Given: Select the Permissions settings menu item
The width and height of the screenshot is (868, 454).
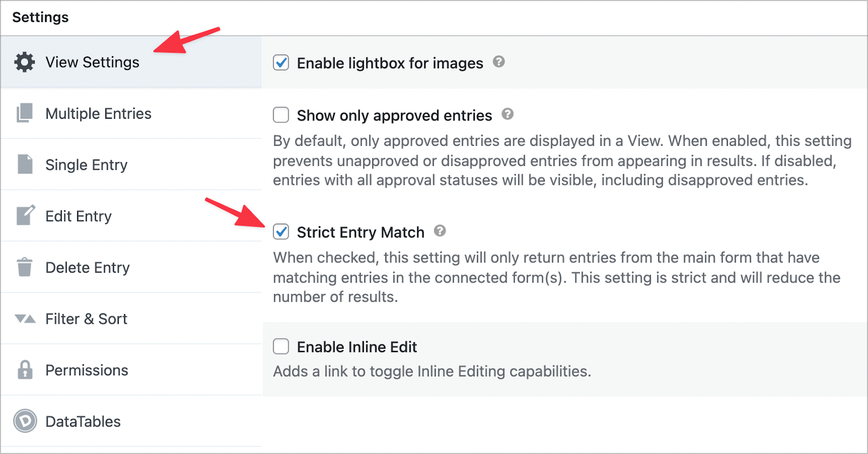Looking at the screenshot, I should 87,369.
